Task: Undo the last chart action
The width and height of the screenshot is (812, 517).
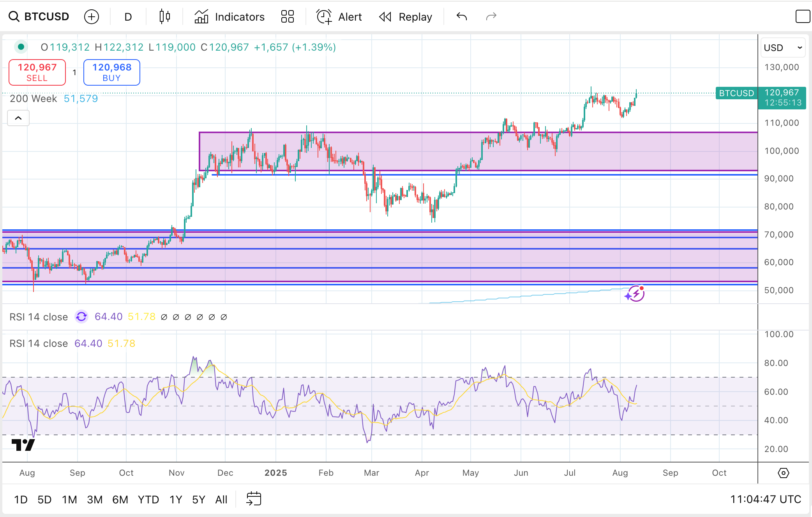Action: 462,17
